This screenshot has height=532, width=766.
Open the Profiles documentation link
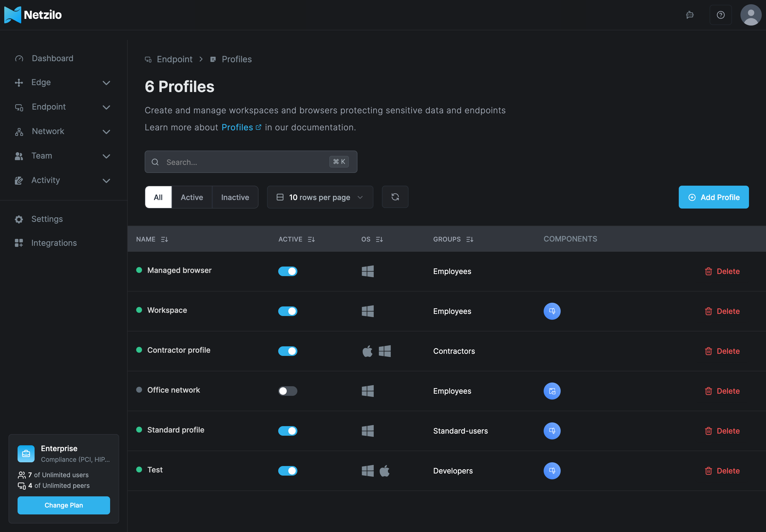coord(241,127)
